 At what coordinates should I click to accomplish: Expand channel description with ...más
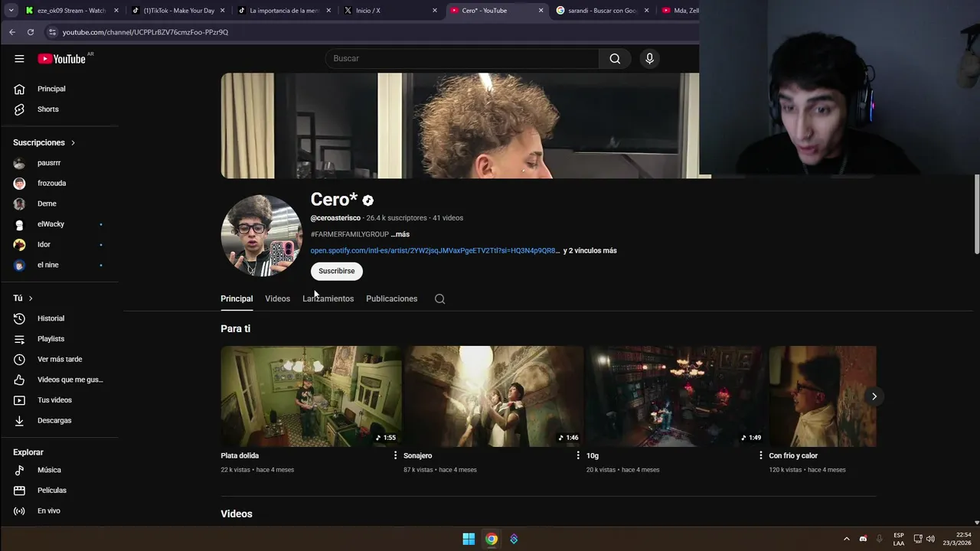(x=400, y=234)
